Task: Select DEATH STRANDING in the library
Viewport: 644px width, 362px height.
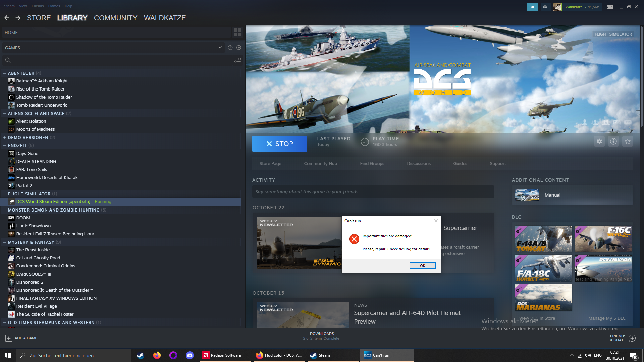Action: [36, 161]
